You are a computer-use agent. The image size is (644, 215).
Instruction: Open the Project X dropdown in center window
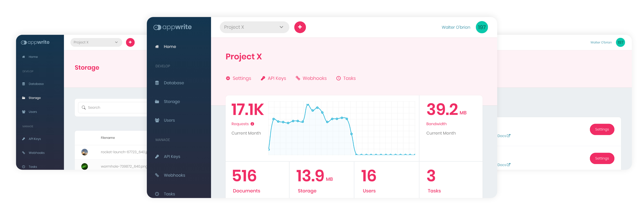(x=254, y=27)
